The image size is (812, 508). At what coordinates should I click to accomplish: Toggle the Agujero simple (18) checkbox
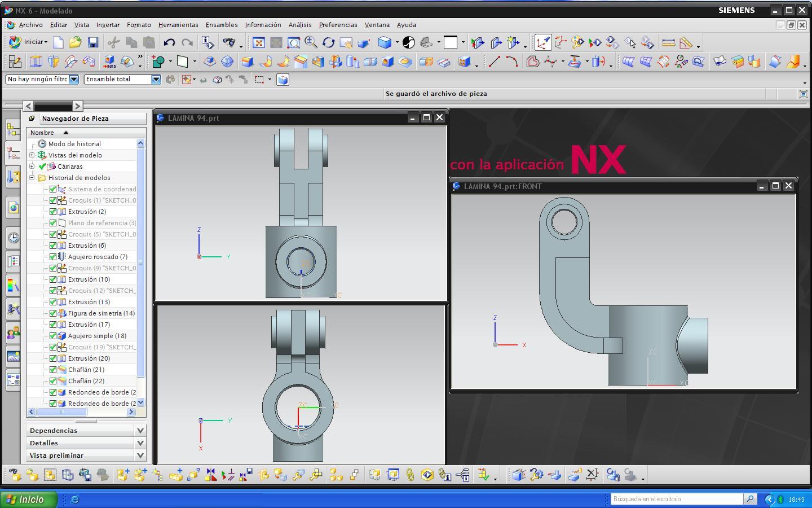click(53, 336)
